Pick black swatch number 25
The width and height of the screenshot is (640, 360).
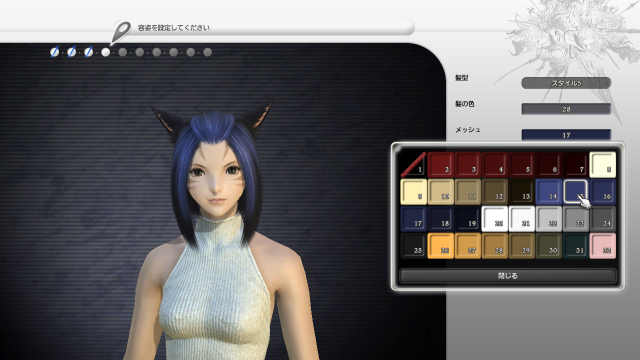coord(414,246)
